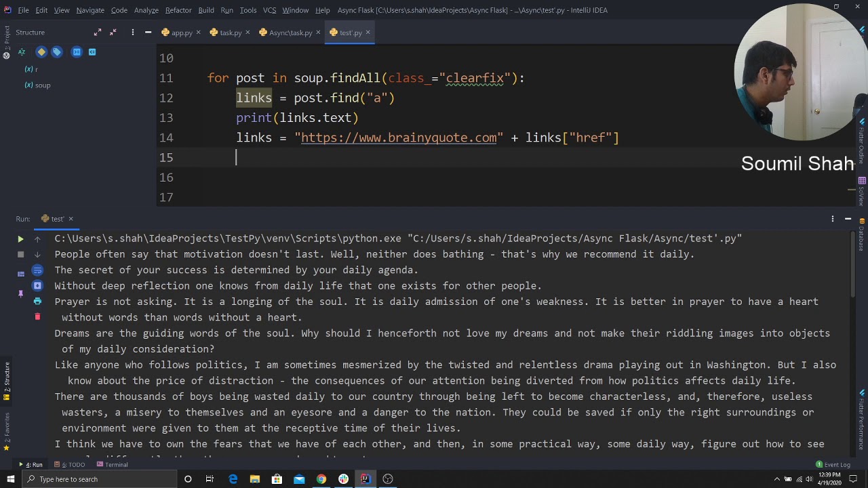
Task: Open Slack from the taskbar
Action: coord(343,479)
